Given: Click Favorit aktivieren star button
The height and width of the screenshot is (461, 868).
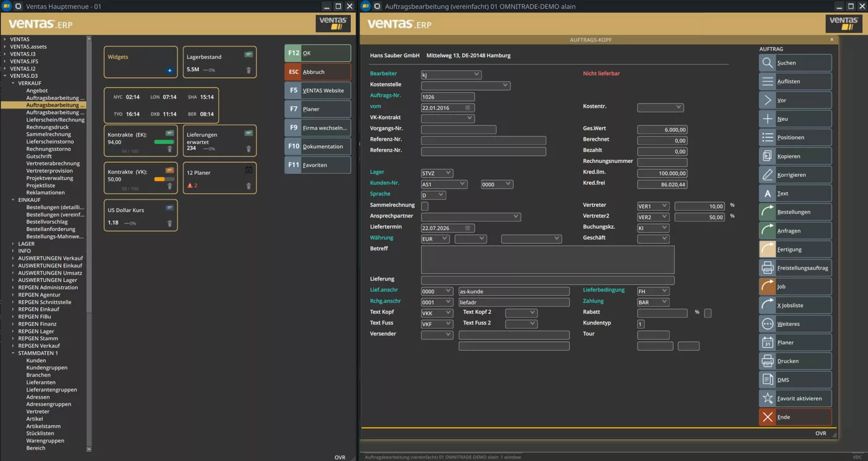Looking at the screenshot, I should coord(795,398).
